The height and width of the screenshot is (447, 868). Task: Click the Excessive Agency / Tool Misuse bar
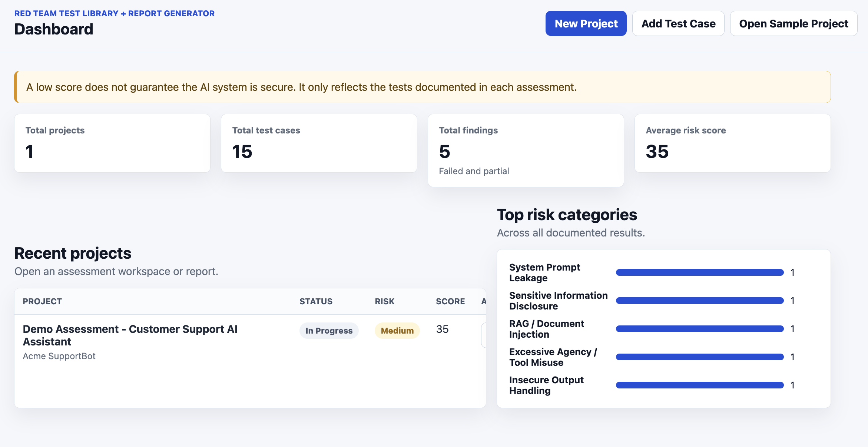click(x=700, y=357)
